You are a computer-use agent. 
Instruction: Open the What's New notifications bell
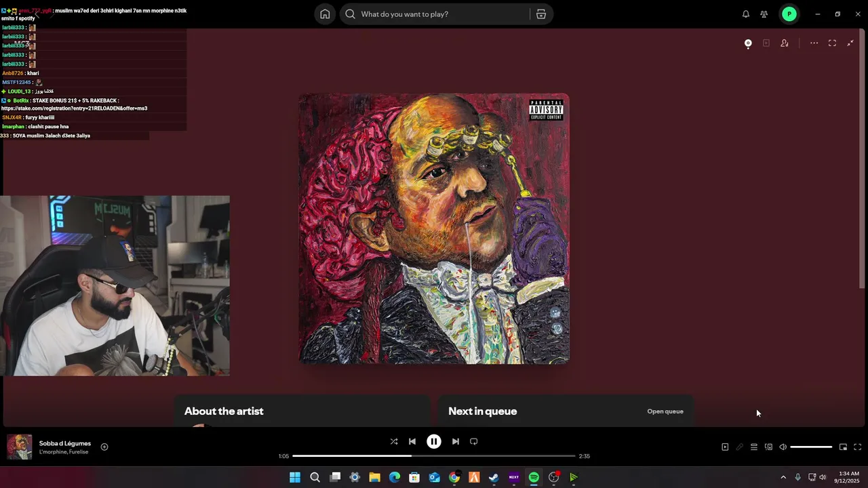point(746,14)
